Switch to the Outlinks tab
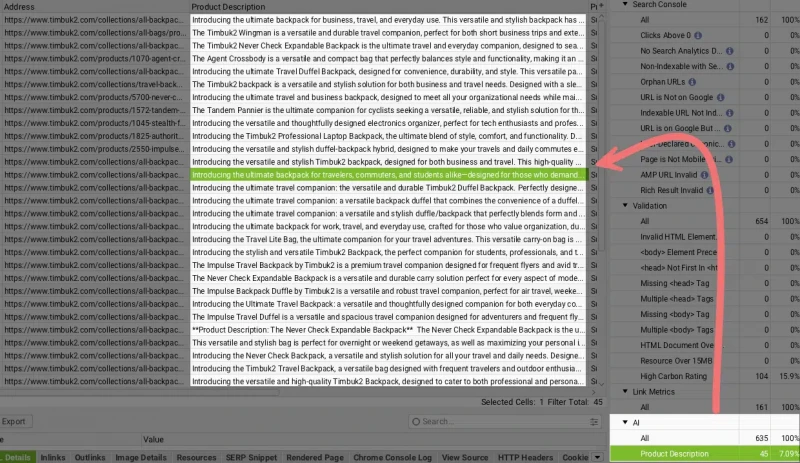Image resolution: width=800 pixels, height=463 pixels. pyautogui.click(x=90, y=457)
